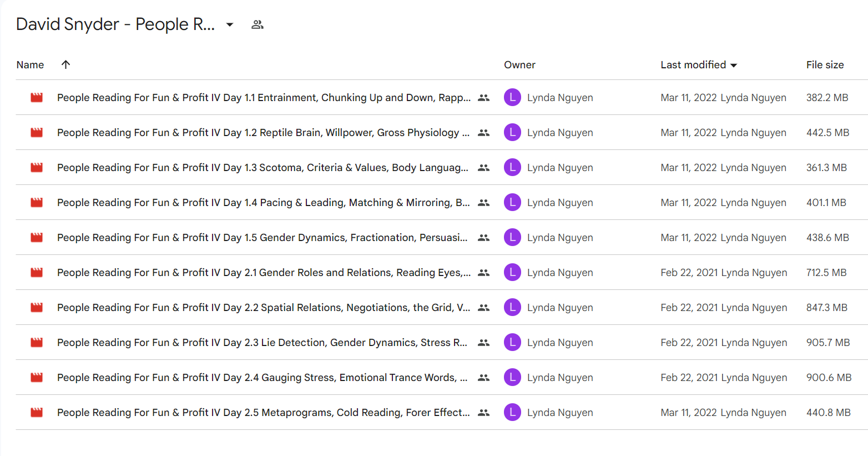Image resolution: width=868 pixels, height=456 pixels.
Task: Click the shared icon on Day 1.4 row
Action: (484, 203)
